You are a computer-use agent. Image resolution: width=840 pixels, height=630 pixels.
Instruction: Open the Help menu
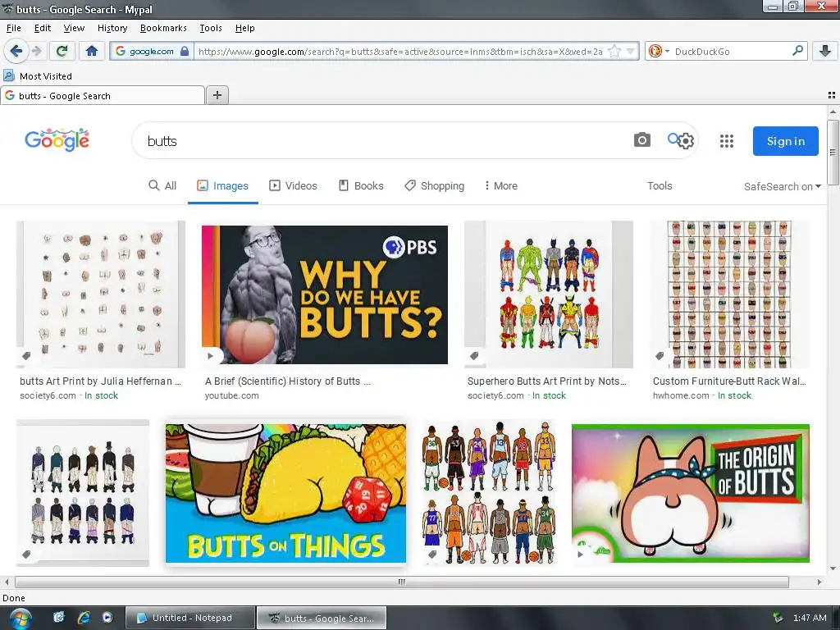pyautogui.click(x=244, y=28)
